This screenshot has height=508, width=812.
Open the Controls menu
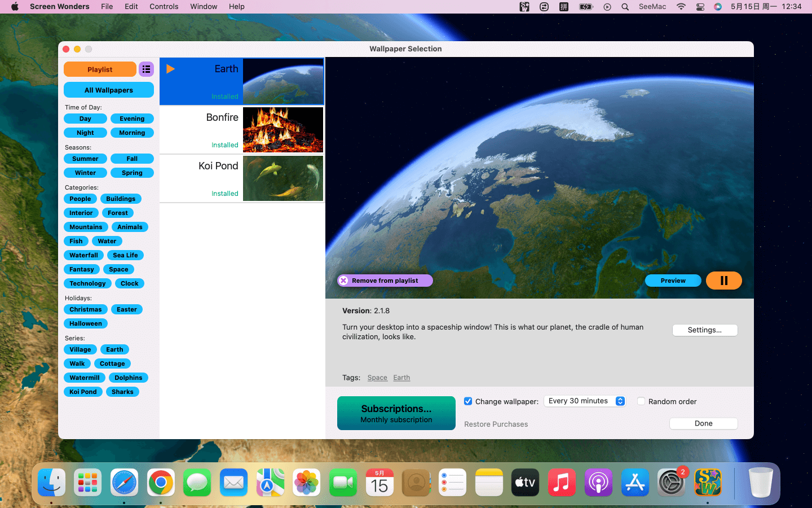pyautogui.click(x=164, y=7)
